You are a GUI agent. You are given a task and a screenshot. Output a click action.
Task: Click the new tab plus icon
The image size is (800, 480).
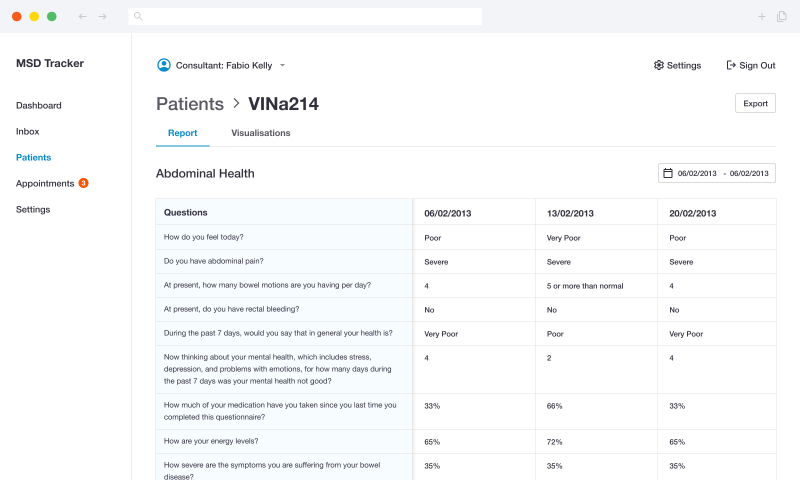762,16
